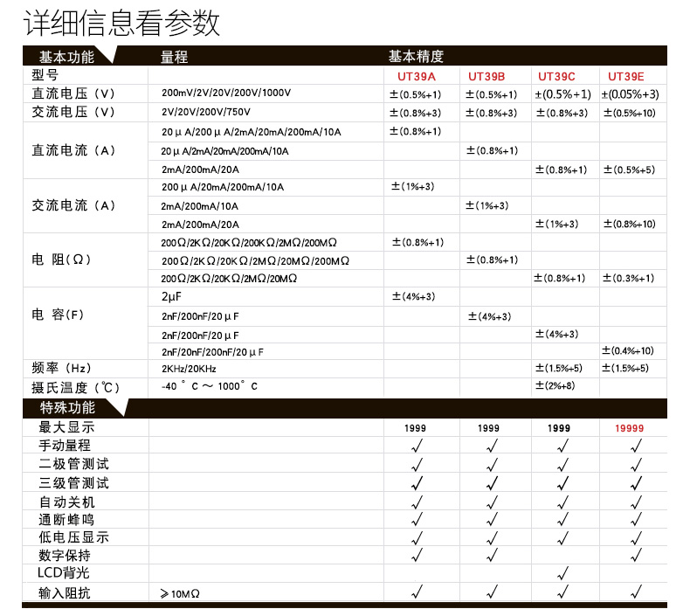Click the red UT39A model name
Screen dimensions: 690x616
(x=416, y=77)
